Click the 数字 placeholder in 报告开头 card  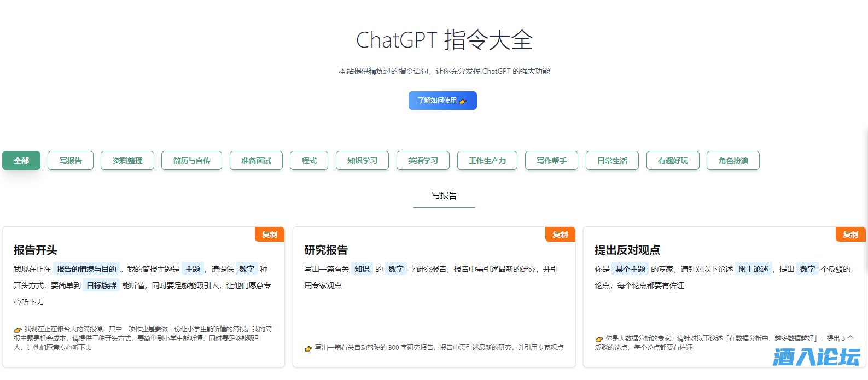pyautogui.click(x=247, y=269)
